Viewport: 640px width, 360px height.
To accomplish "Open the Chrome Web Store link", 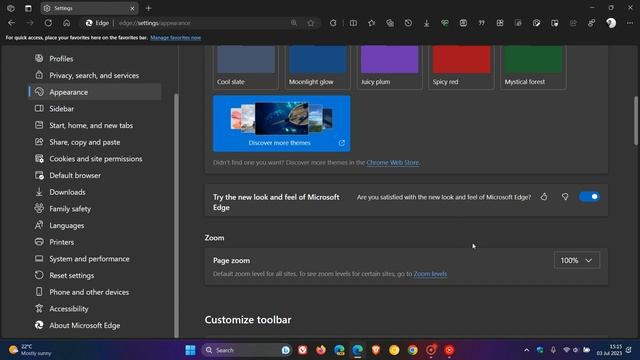I will [393, 162].
